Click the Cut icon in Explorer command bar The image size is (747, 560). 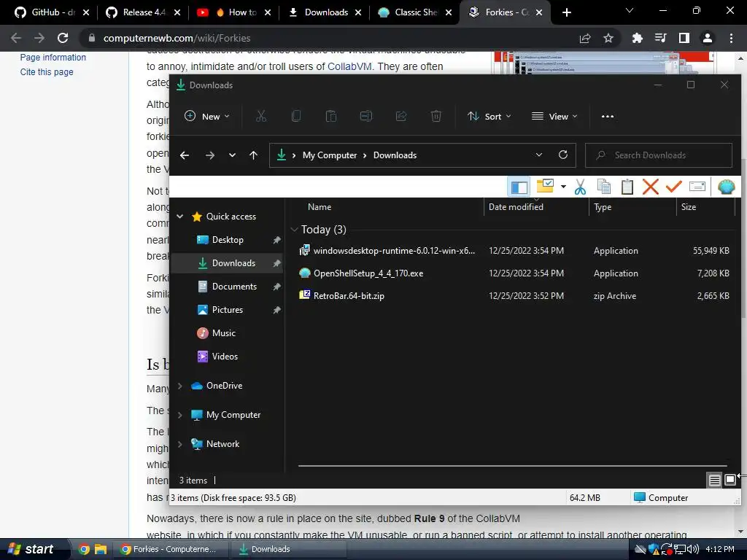(261, 116)
